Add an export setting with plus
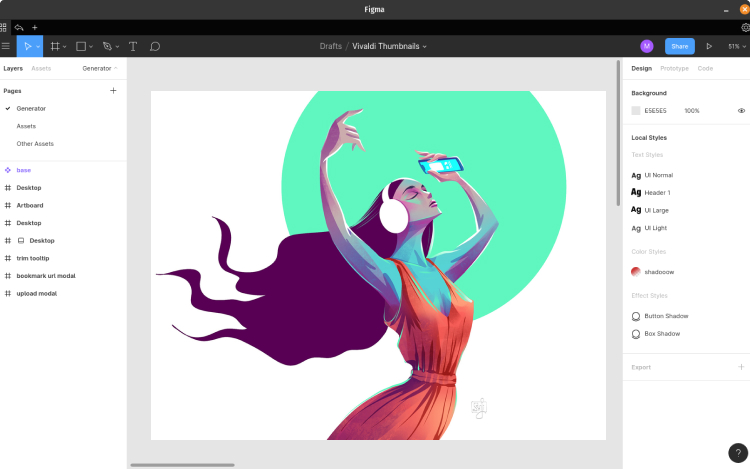The height and width of the screenshot is (469, 750). coord(741,367)
